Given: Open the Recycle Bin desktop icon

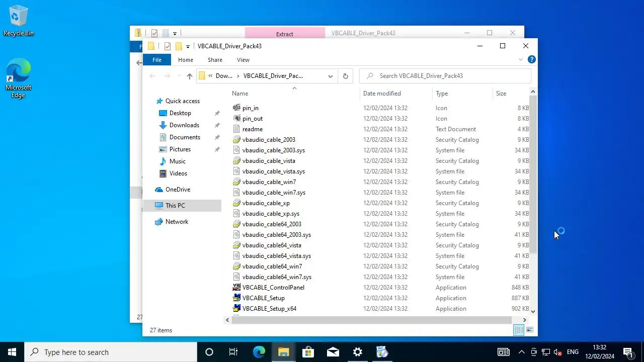Looking at the screenshot, I should click(19, 21).
